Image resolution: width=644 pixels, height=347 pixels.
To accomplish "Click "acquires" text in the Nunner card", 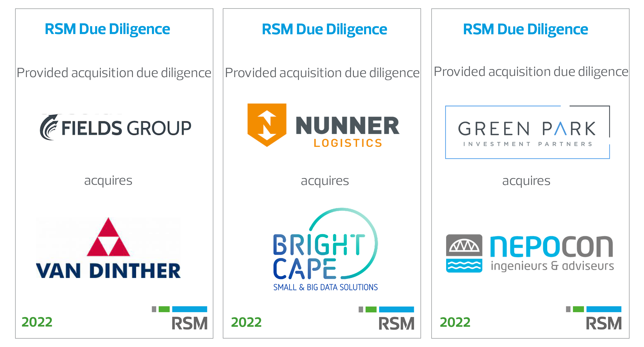I will tap(325, 181).
